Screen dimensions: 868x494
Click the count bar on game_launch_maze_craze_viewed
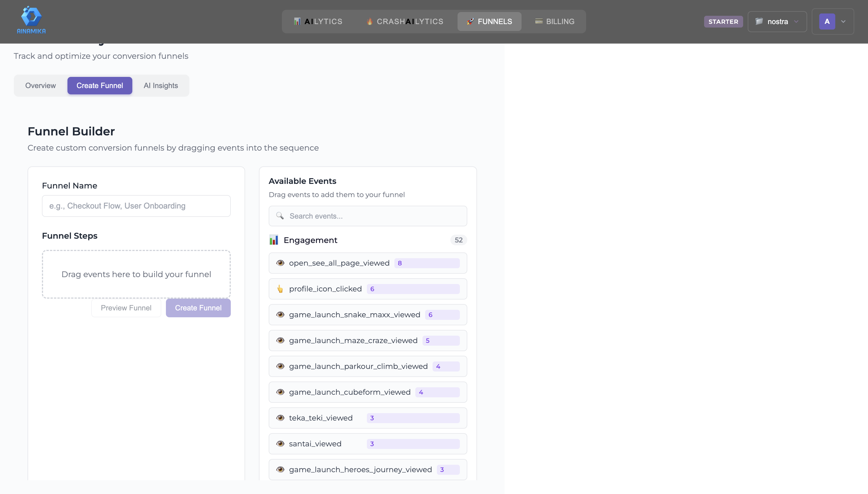click(x=441, y=340)
